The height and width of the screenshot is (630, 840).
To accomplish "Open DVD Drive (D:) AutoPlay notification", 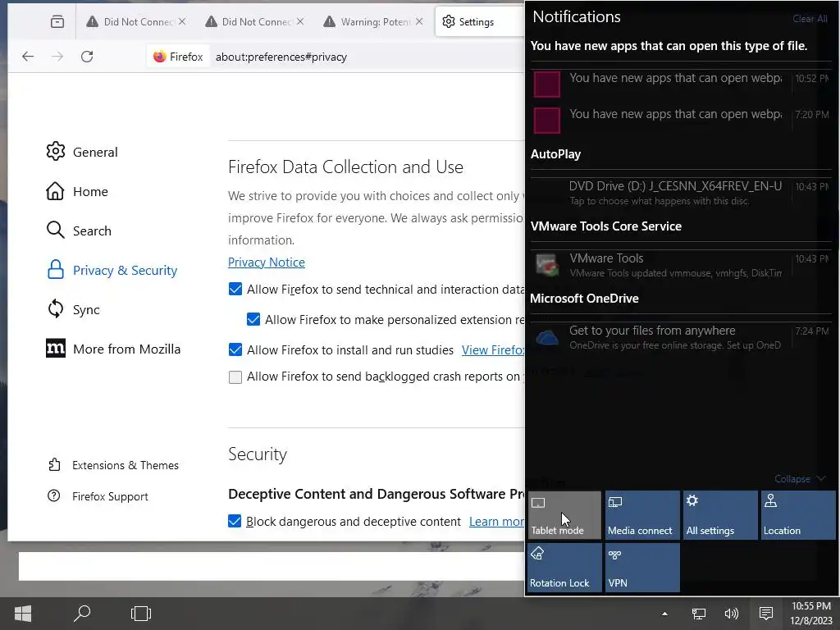I will pos(681,193).
